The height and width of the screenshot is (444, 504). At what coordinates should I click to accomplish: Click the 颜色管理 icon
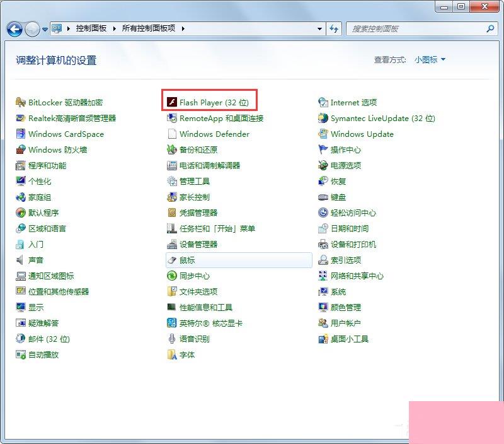[323, 307]
